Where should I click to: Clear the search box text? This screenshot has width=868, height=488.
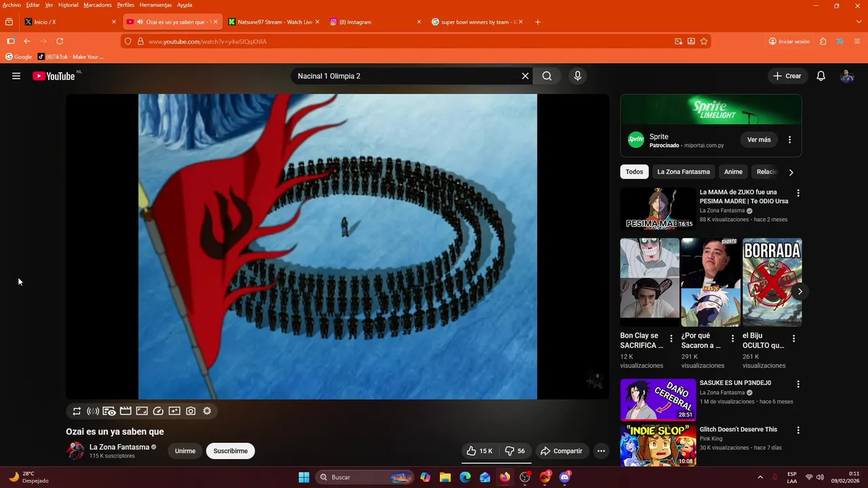tap(525, 76)
